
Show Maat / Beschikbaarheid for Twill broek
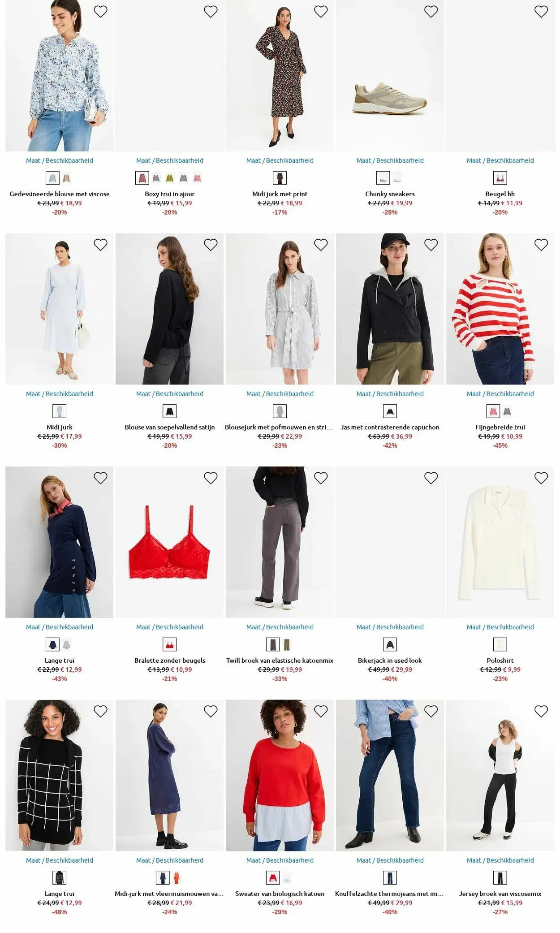280,627
